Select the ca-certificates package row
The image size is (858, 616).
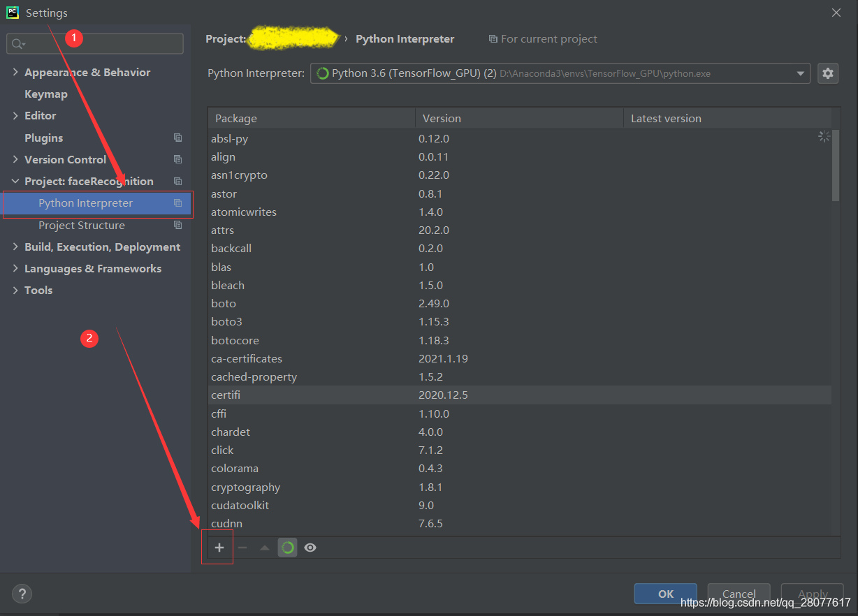coord(519,358)
